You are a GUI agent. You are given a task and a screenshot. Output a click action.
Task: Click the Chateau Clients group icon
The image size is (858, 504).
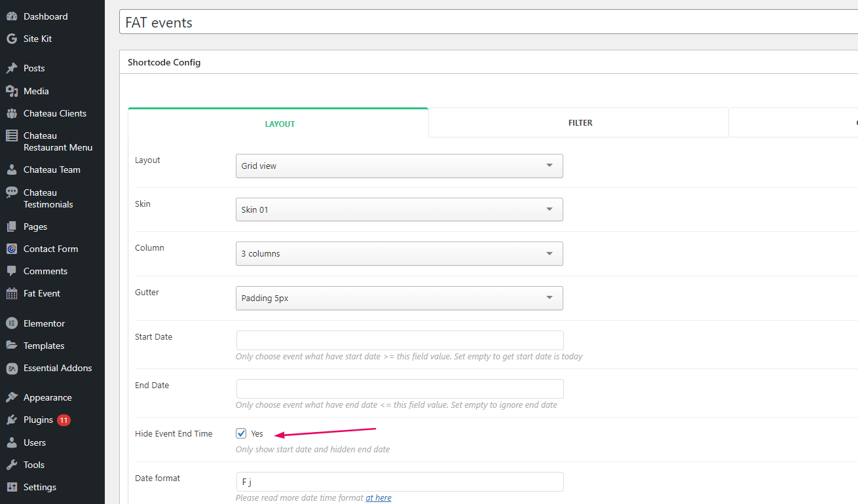click(12, 113)
